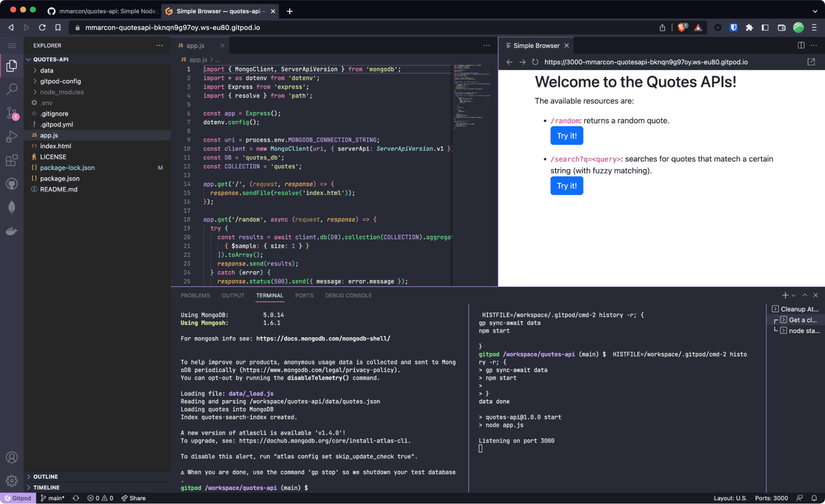Switch to the PORTS panel tab

(304, 296)
